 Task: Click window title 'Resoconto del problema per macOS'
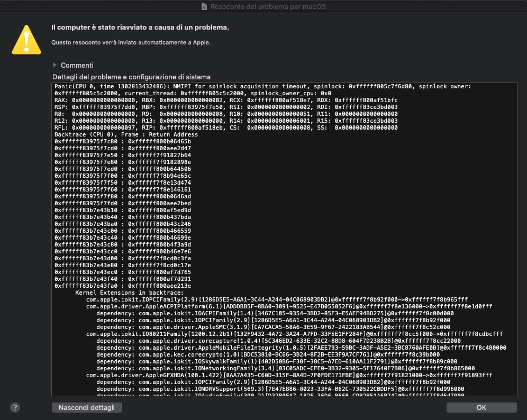268,6
